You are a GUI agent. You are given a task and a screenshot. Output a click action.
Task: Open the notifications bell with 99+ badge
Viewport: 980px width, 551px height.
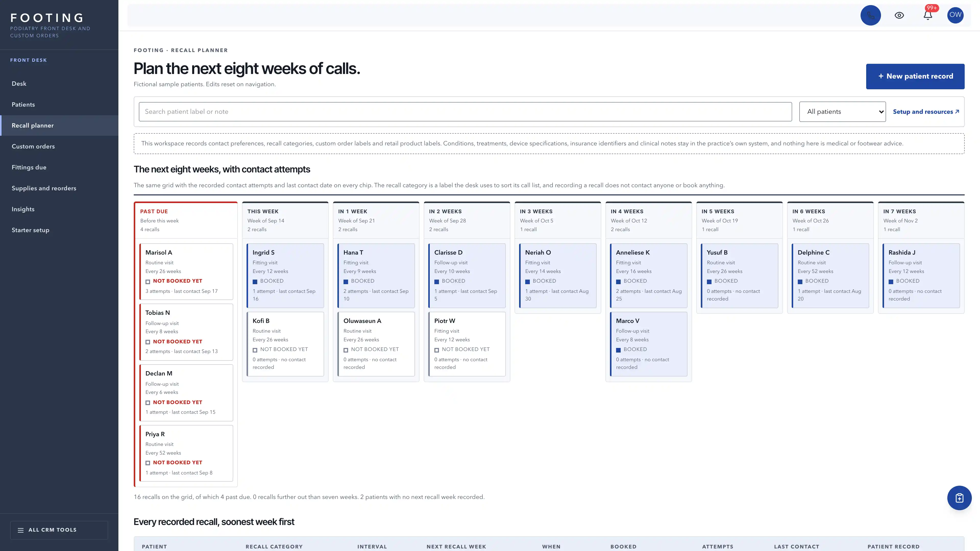tap(928, 15)
